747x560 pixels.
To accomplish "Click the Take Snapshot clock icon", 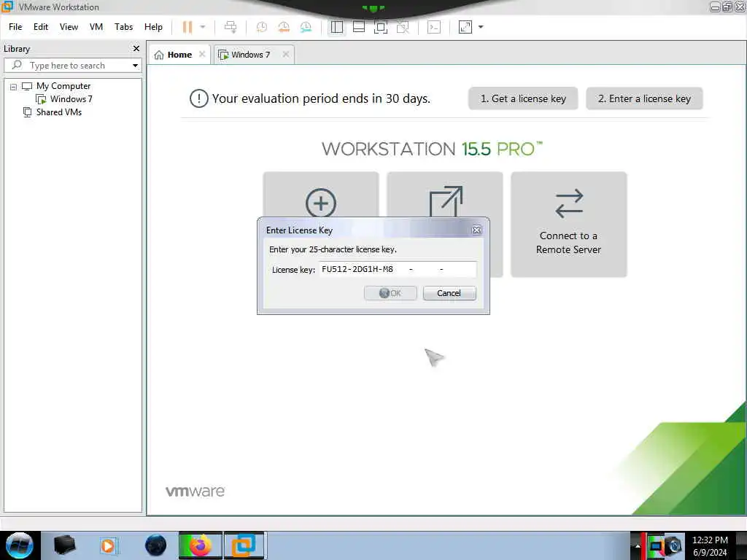I will click(x=262, y=27).
